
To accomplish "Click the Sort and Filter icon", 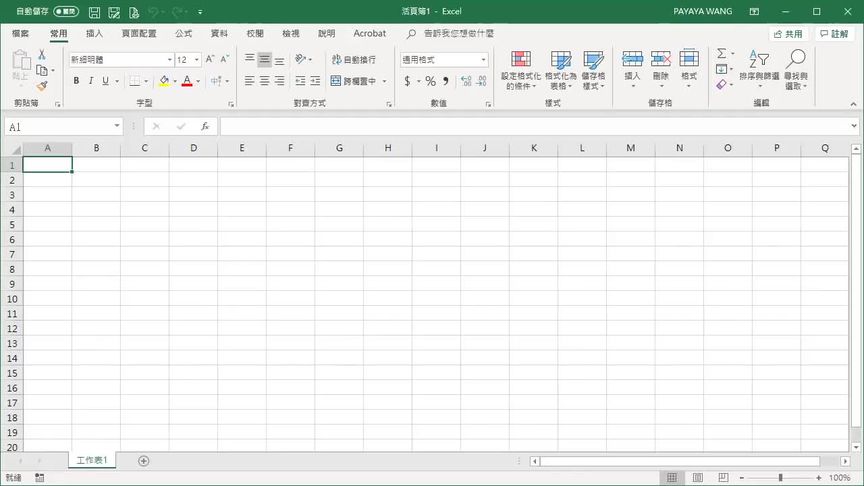I will [758, 58].
